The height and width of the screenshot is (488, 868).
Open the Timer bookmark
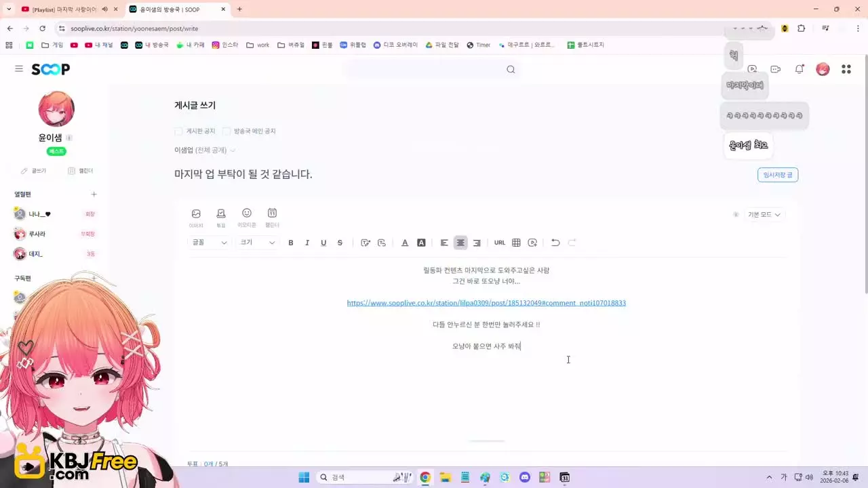478,45
